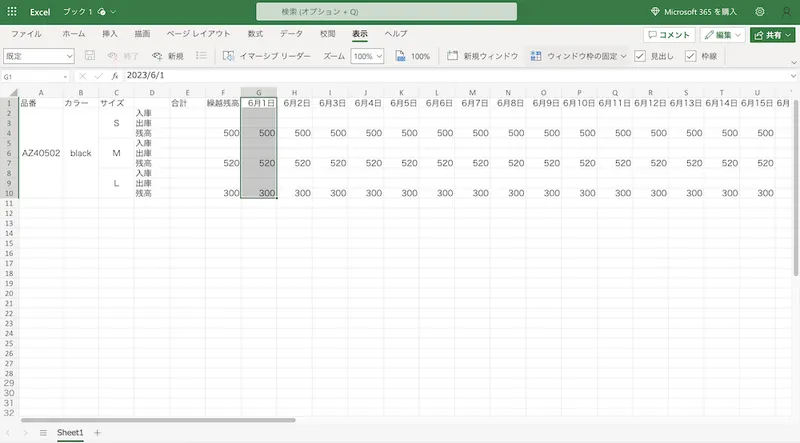Open the settings gear icon
This screenshot has height=443, width=800.
coord(760,11)
